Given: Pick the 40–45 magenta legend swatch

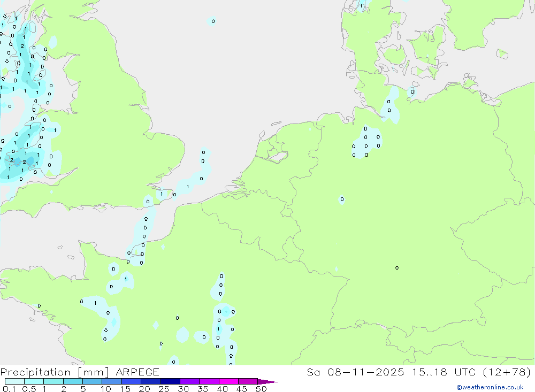Looking at the screenshot, I should pos(228,381).
